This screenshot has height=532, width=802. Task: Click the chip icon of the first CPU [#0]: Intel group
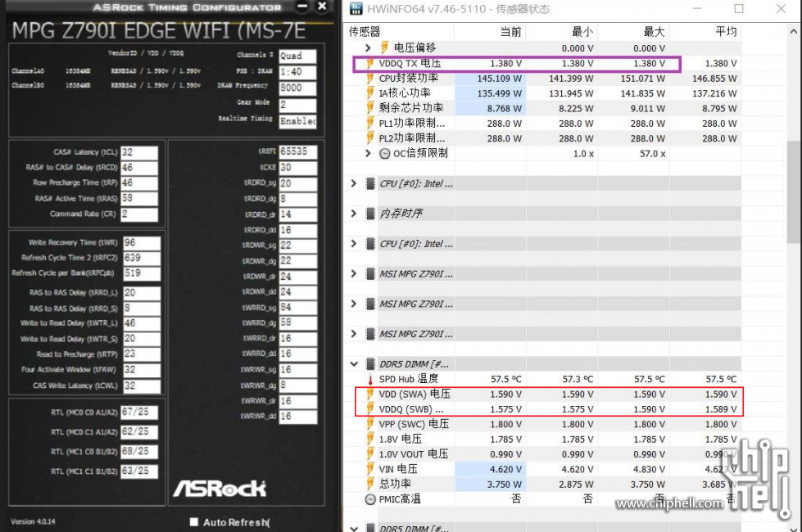[x=370, y=183]
